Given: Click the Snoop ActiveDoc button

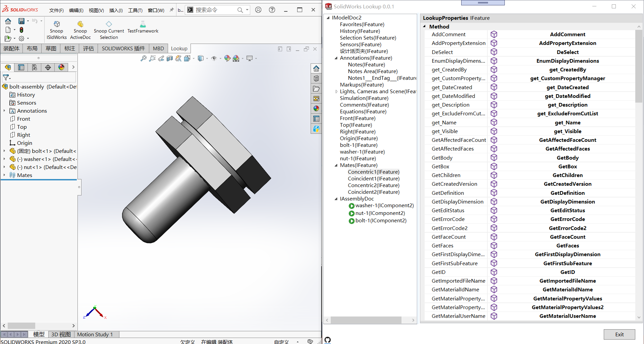Looking at the screenshot, I should (80, 30).
